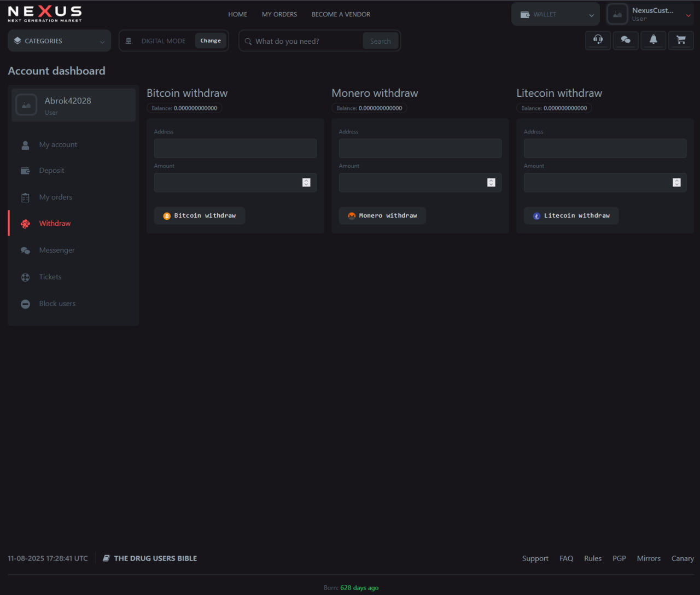700x595 pixels.
Task: Click the Deposit wallet icon in sidebar
Action: pos(25,171)
